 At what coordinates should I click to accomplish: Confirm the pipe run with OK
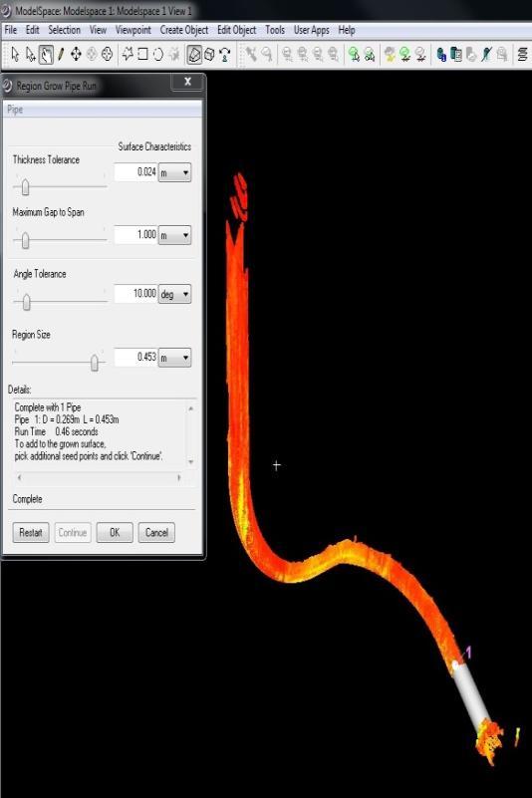tap(115, 532)
